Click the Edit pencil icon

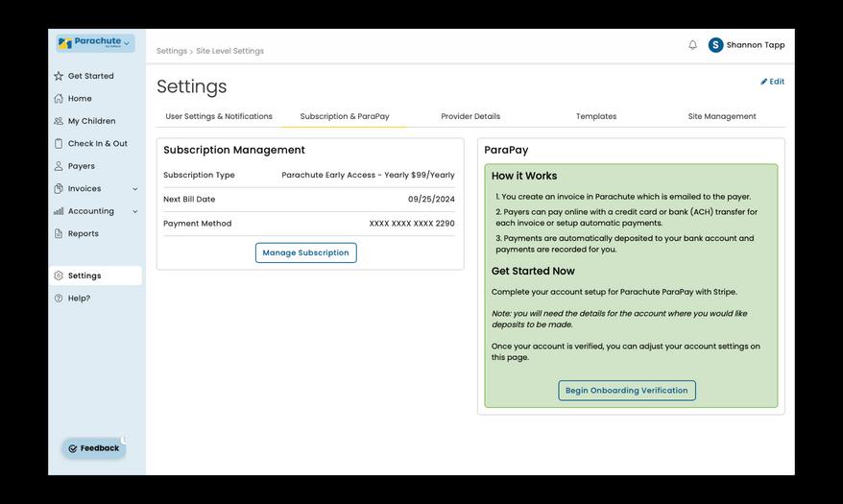(763, 82)
